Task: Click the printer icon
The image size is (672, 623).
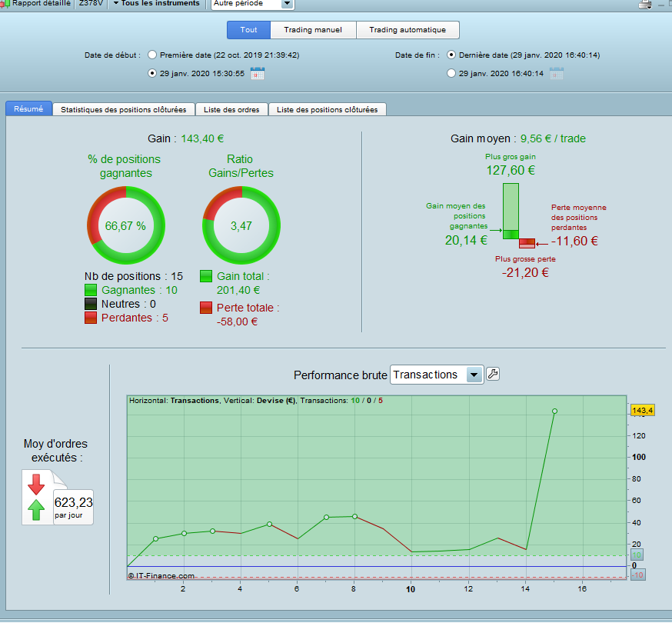Action: [645, 5]
